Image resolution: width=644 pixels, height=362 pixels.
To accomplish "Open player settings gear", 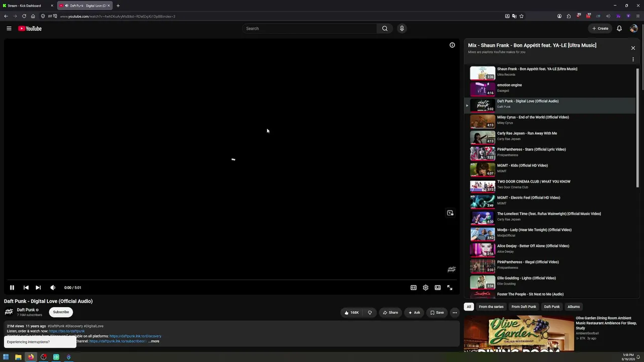I will (426, 288).
